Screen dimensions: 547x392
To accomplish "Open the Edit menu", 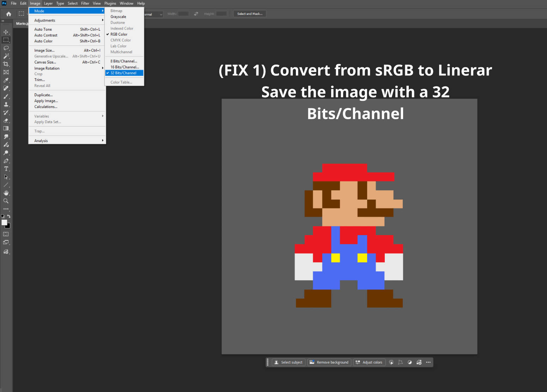I will pos(23,4).
